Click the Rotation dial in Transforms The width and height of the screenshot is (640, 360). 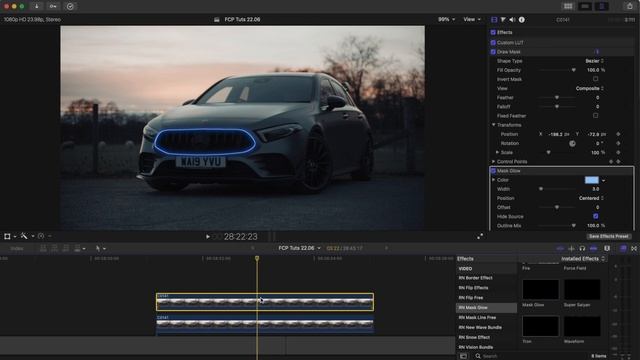(572, 143)
